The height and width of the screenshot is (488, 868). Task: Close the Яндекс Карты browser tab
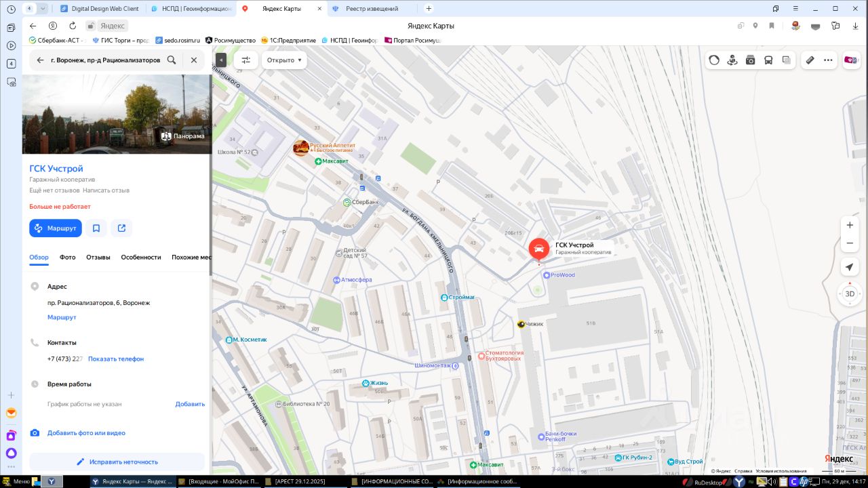click(x=319, y=9)
